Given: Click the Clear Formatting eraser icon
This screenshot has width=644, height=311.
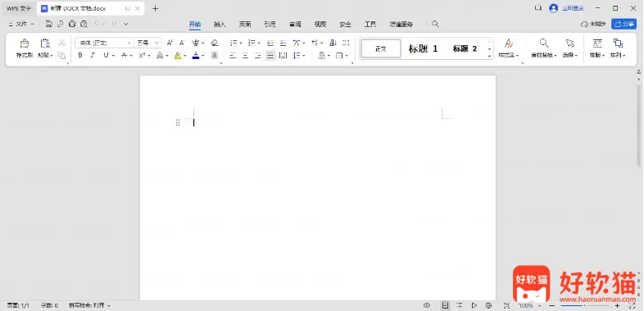Looking at the screenshot, I should [215, 43].
